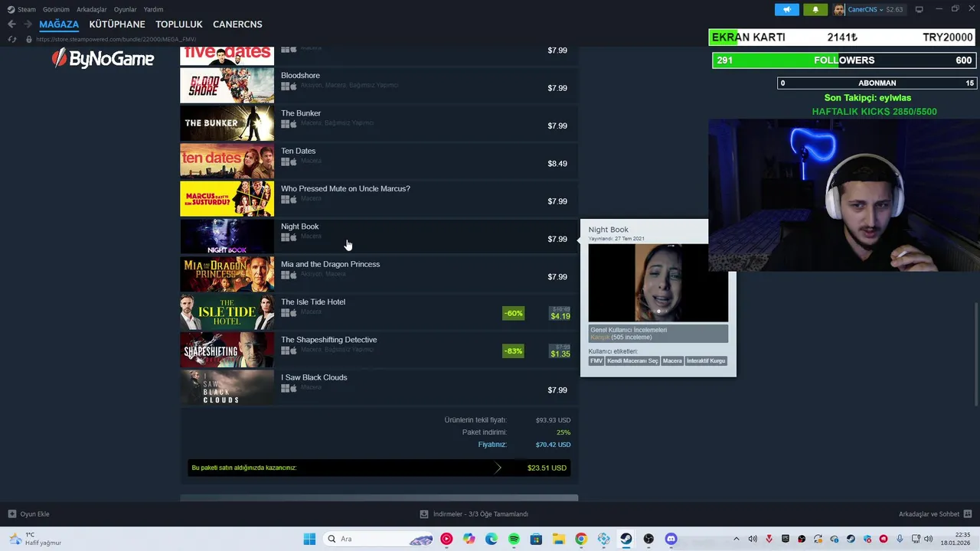Open YouTube Music from the taskbar
980x551 pixels.
[446, 539]
